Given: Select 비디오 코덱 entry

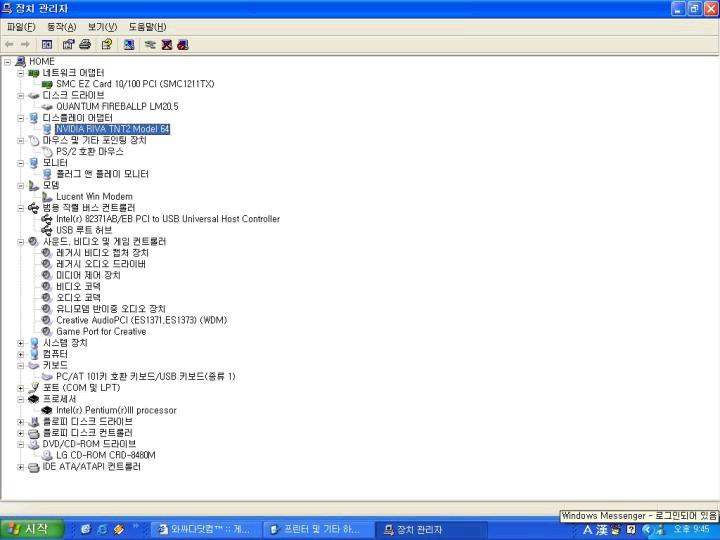Looking at the screenshot, I should [x=78, y=287].
